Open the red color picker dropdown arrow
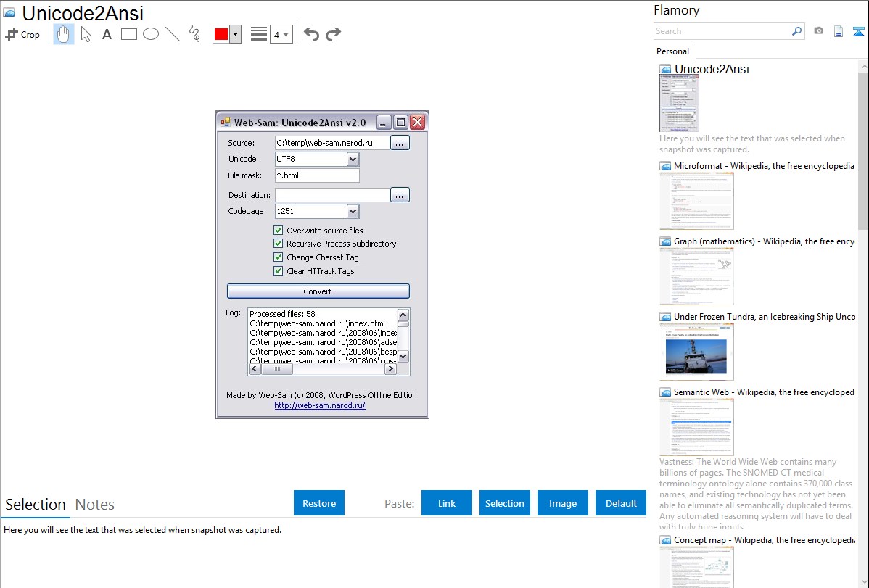The width and height of the screenshot is (869, 588). [235, 34]
